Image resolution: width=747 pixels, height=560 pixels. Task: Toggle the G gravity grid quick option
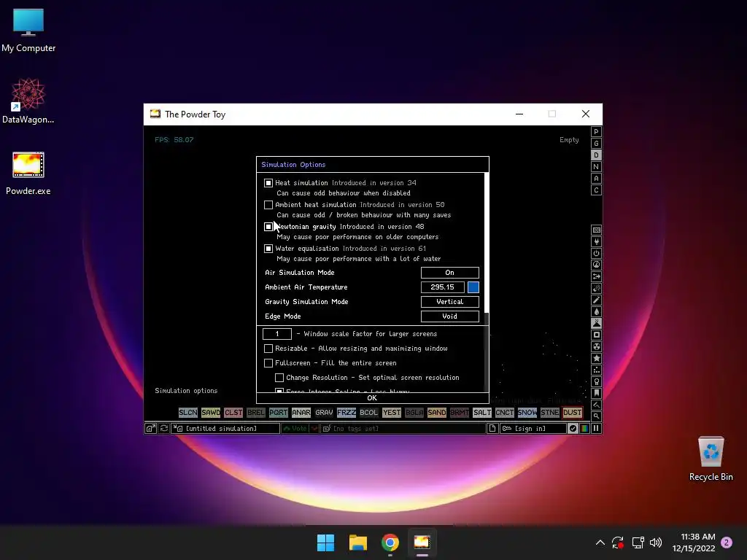pos(596,144)
